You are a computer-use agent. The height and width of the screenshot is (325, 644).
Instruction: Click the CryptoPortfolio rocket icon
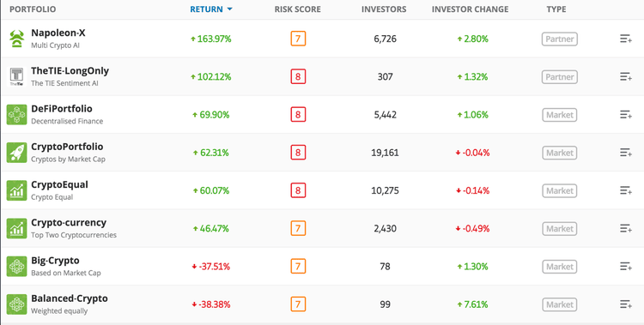17,153
